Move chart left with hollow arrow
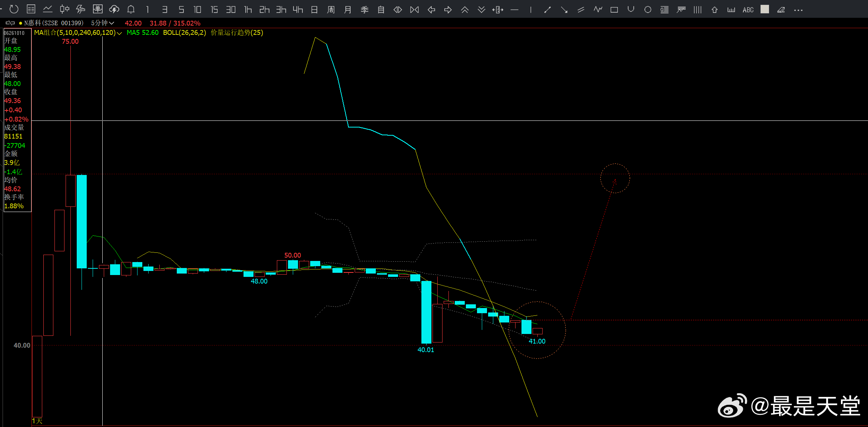The width and height of the screenshot is (868, 427). point(431,10)
